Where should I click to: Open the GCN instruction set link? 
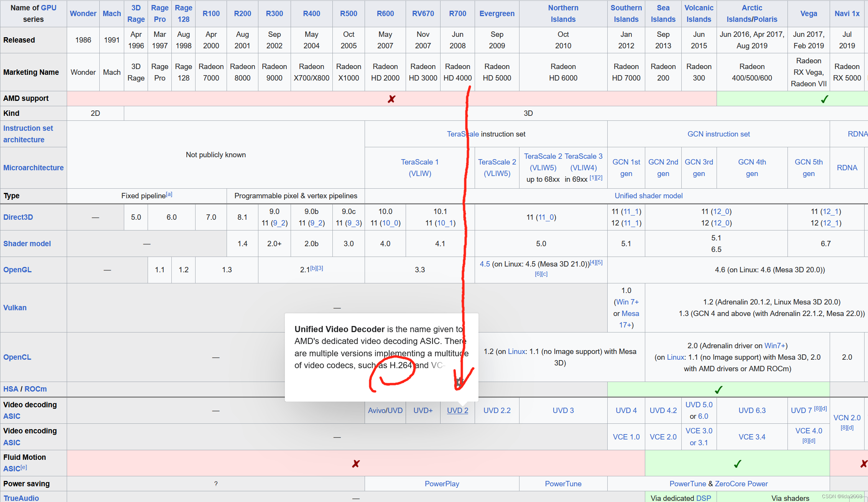(718, 134)
